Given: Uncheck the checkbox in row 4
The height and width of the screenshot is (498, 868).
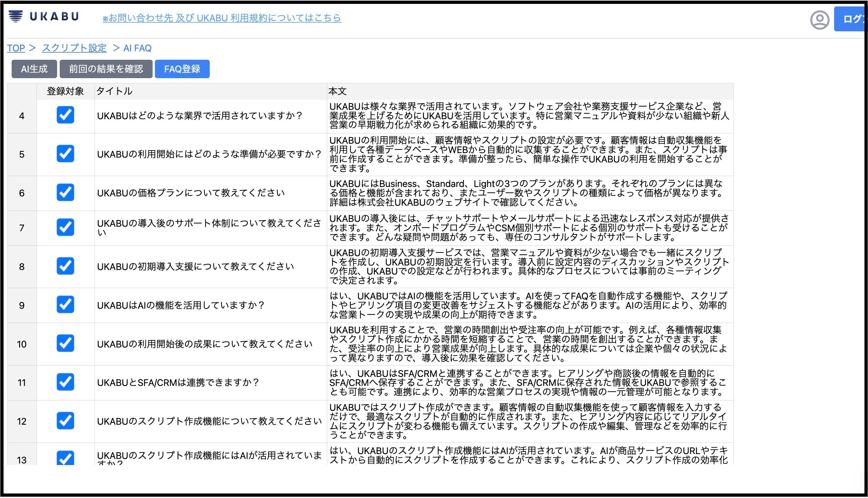Looking at the screenshot, I should tap(65, 115).
